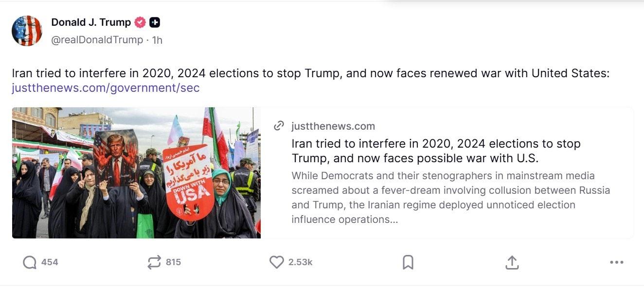Click the 815 repost count
This screenshot has height=287, width=644.
pos(173,262)
